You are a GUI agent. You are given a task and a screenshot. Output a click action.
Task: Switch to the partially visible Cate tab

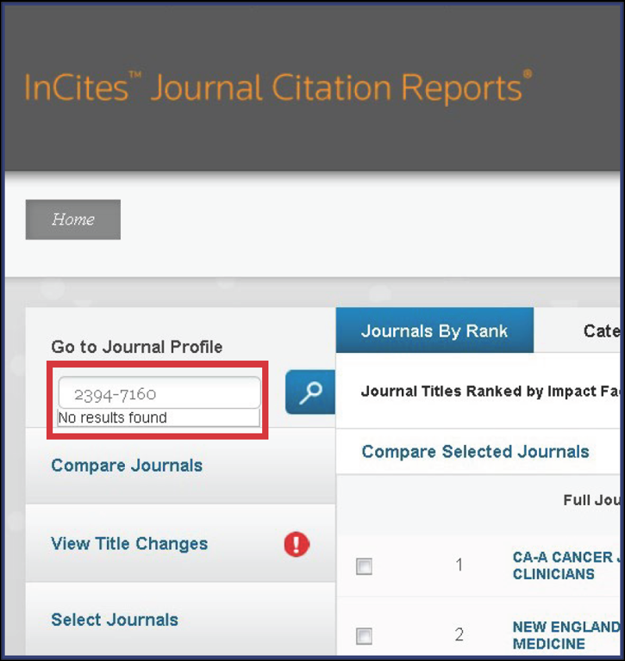point(601,331)
